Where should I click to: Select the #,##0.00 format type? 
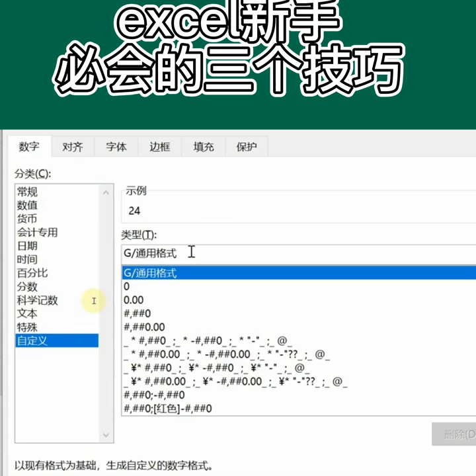[x=299, y=327]
